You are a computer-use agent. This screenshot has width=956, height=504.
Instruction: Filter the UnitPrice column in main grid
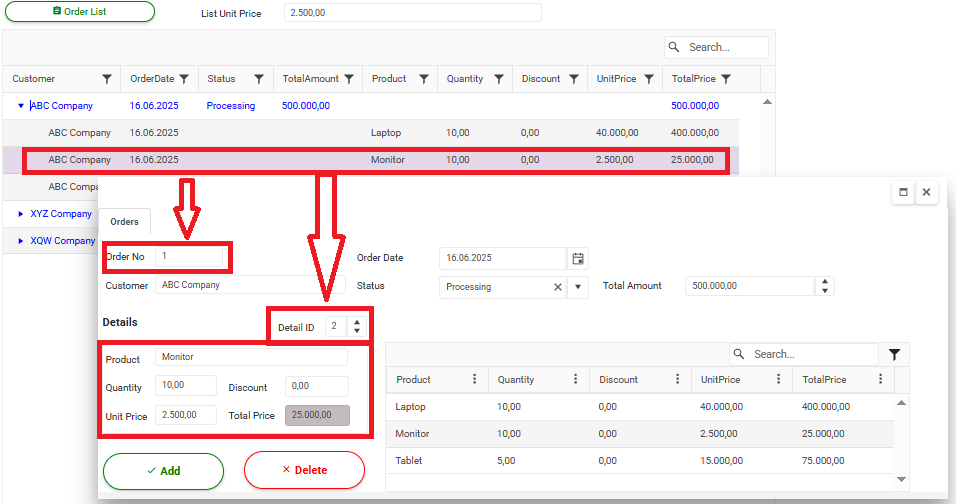pyautogui.click(x=649, y=79)
